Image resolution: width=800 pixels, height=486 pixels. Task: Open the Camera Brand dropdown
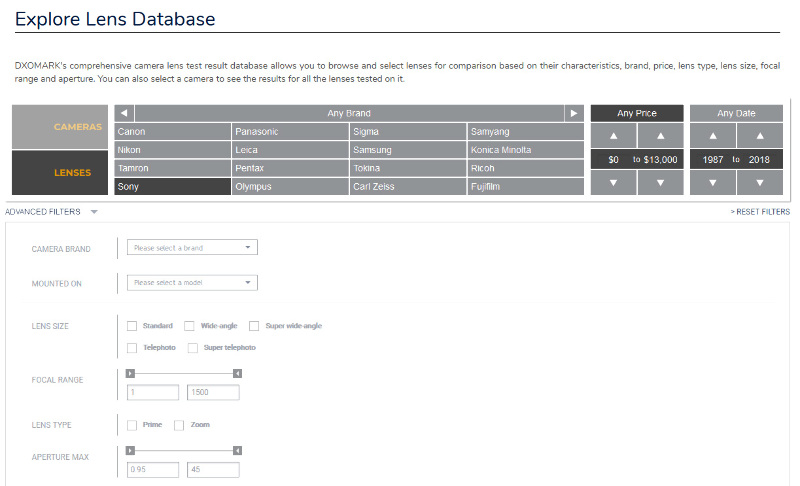click(x=192, y=248)
